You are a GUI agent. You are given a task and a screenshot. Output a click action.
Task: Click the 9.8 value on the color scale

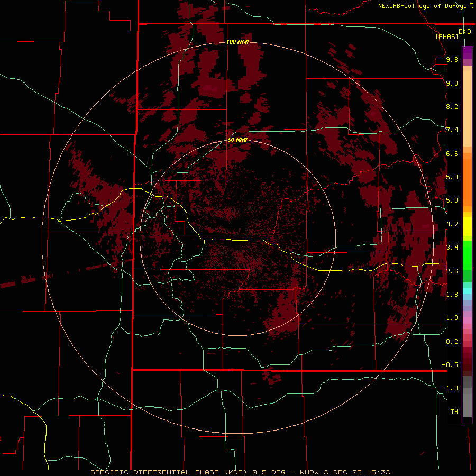click(452, 59)
